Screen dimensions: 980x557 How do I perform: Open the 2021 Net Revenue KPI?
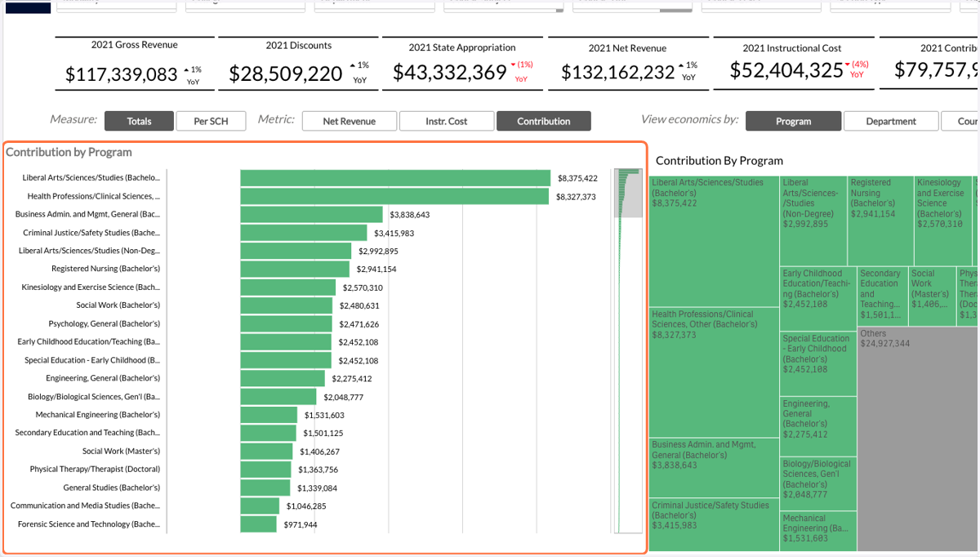click(x=627, y=64)
